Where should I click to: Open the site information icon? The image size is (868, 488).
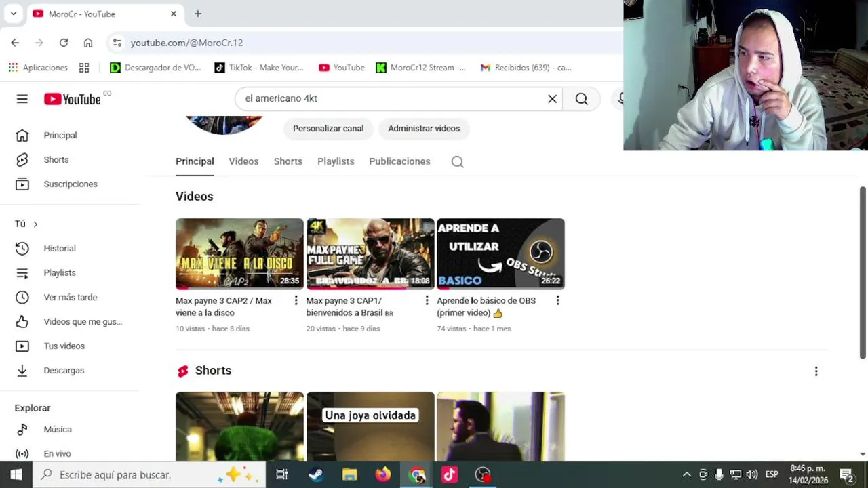pyautogui.click(x=117, y=43)
